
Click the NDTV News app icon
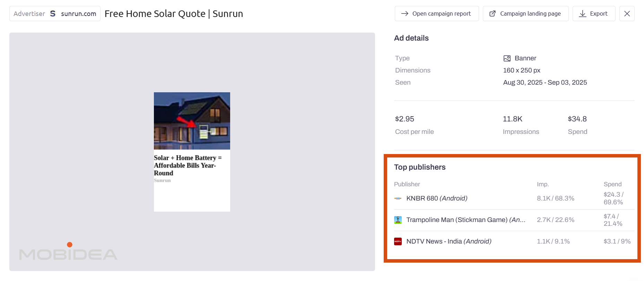(x=398, y=241)
